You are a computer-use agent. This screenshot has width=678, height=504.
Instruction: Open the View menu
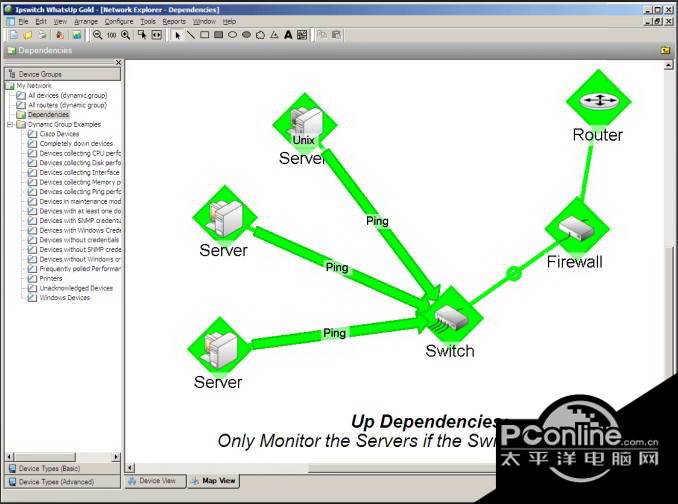[60, 21]
